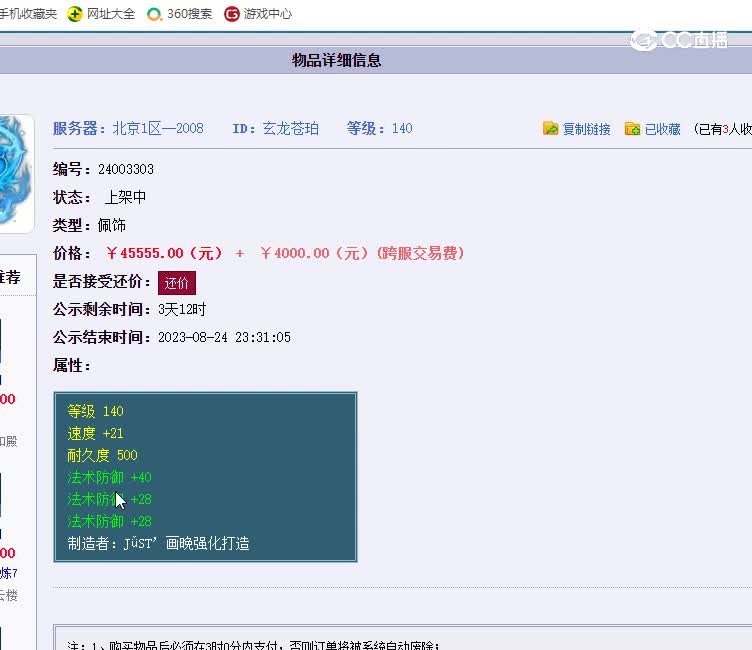Viewport: 752px width, 650px height.
Task: Click 手机收藏夹 bookmark
Action: tap(28, 14)
